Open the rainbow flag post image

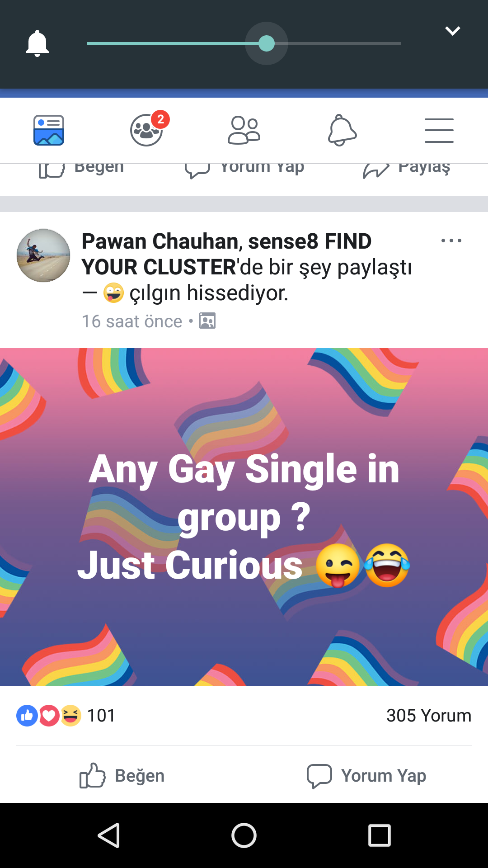(244, 517)
